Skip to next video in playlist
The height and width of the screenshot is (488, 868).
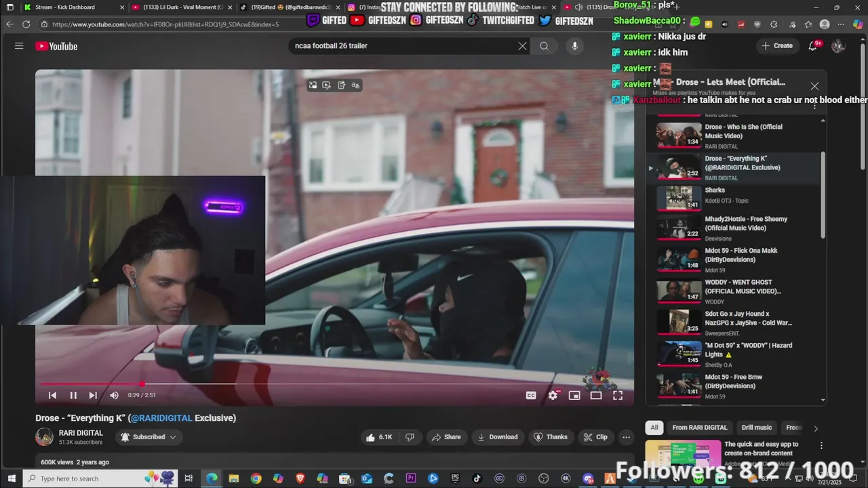click(93, 395)
